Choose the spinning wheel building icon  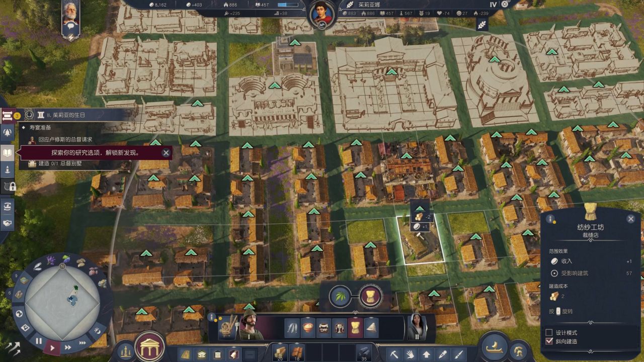click(x=227, y=327)
